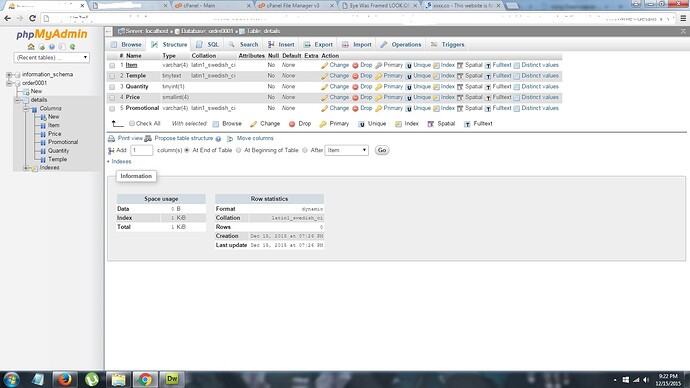The height and width of the screenshot is (388, 690).
Task: Click the Add columns number field
Action: point(142,150)
